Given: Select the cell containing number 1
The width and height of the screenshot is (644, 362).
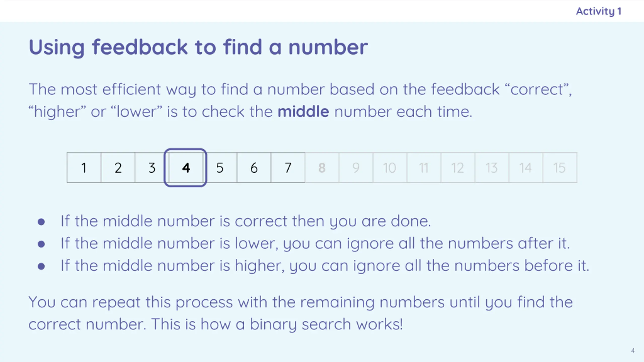Looking at the screenshot, I should point(84,167).
